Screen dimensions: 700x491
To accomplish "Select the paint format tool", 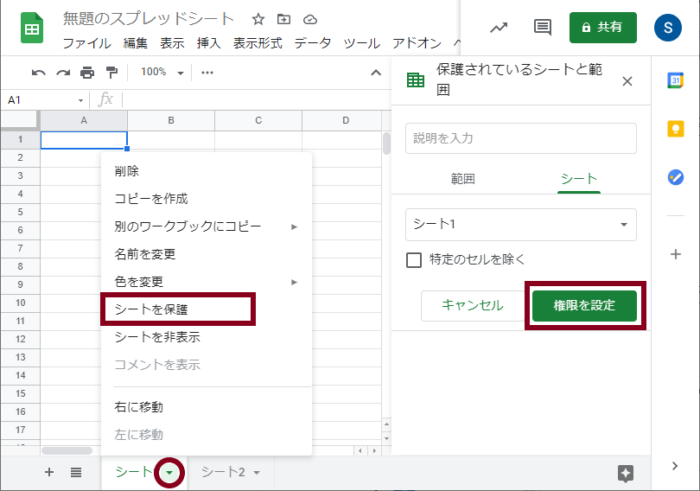I will tap(111, 72).
